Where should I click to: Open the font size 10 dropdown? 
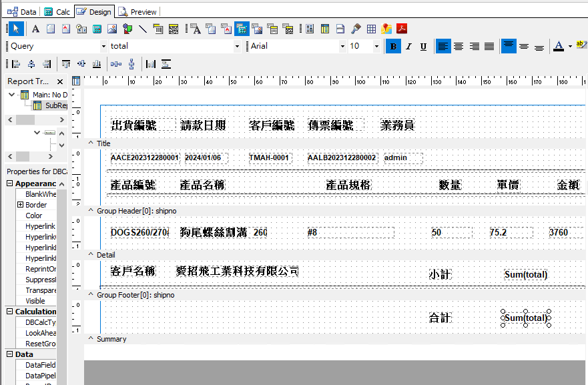click(376, 47)
